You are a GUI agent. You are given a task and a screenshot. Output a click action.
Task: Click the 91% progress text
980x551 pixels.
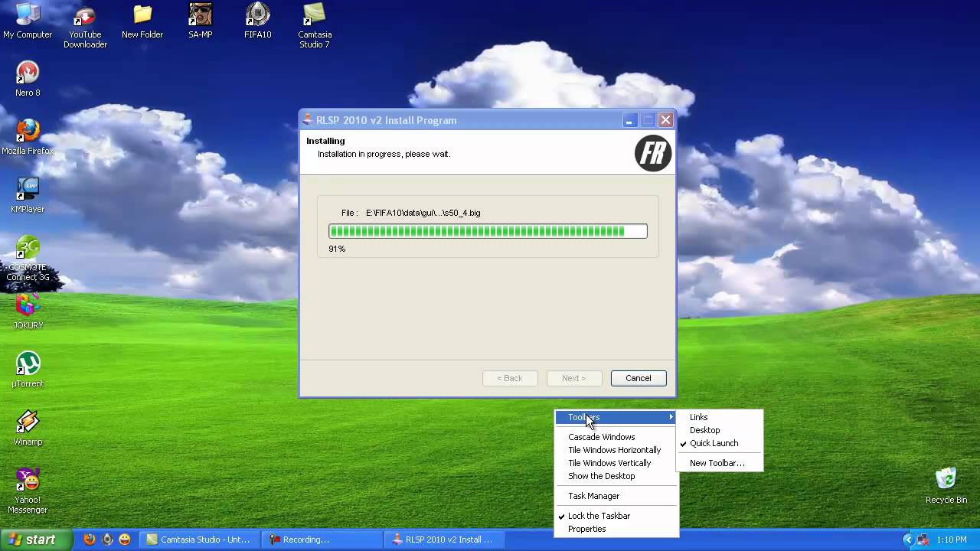[x=337, y=249]
